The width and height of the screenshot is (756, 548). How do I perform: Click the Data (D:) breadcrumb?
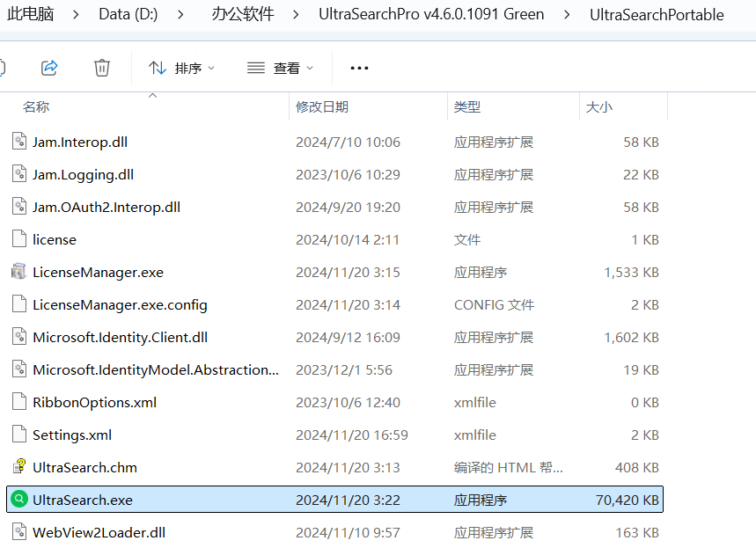click(128, 14)
